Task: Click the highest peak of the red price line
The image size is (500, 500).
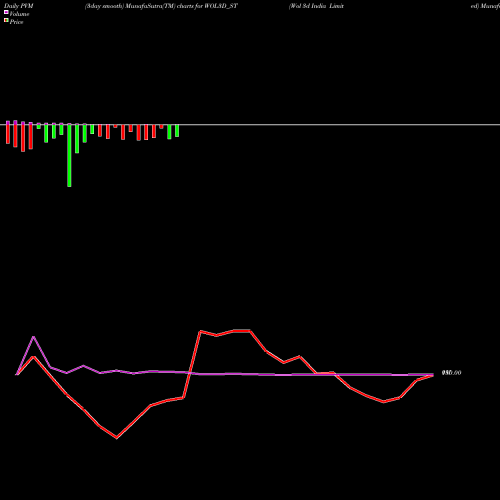Action: (242, 331)
